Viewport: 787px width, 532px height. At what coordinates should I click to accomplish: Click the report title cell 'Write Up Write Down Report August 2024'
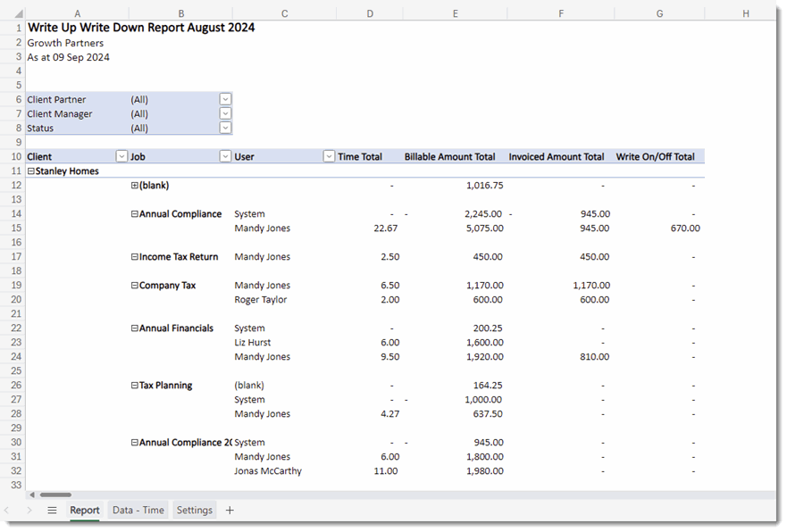click(141, 28)
